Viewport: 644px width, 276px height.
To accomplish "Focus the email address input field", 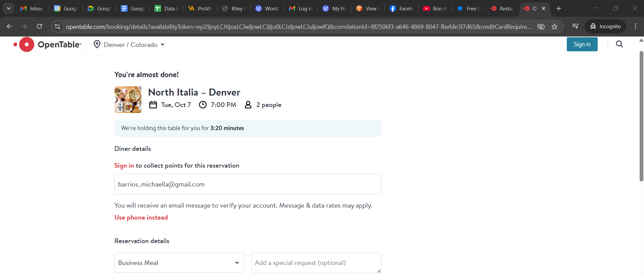I will click(x=248, y=184).
